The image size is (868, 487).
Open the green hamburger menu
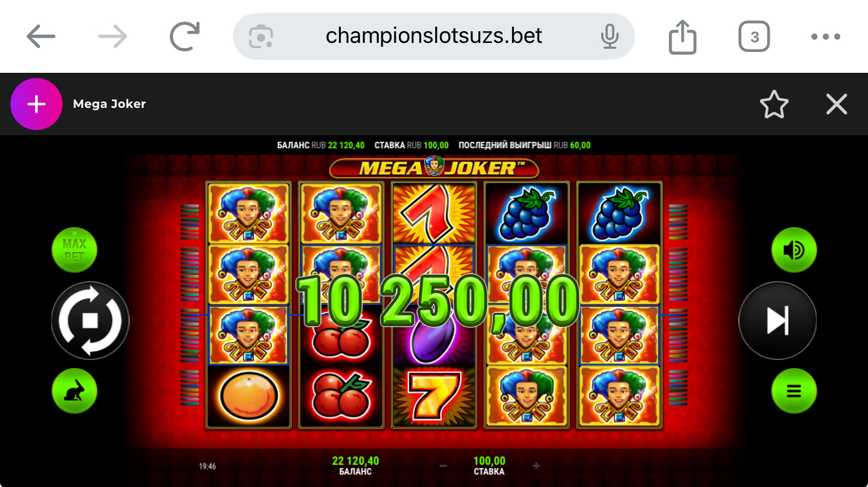[794, 391]
